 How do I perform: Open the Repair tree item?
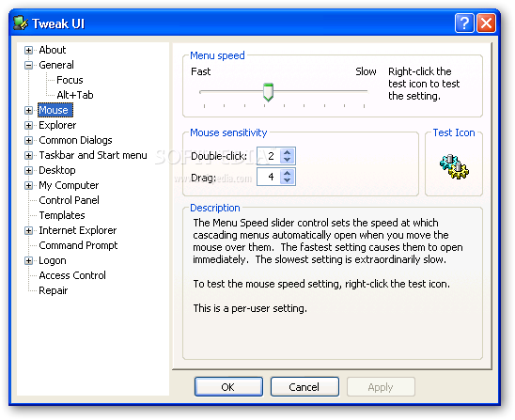coord(54,290)
